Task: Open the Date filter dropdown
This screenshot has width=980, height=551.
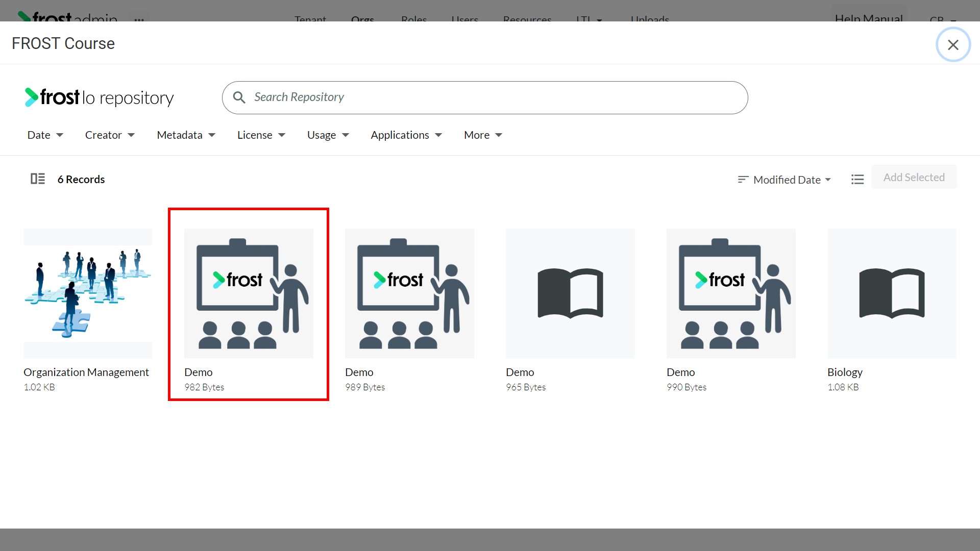Action: click(x=45, y=135)
